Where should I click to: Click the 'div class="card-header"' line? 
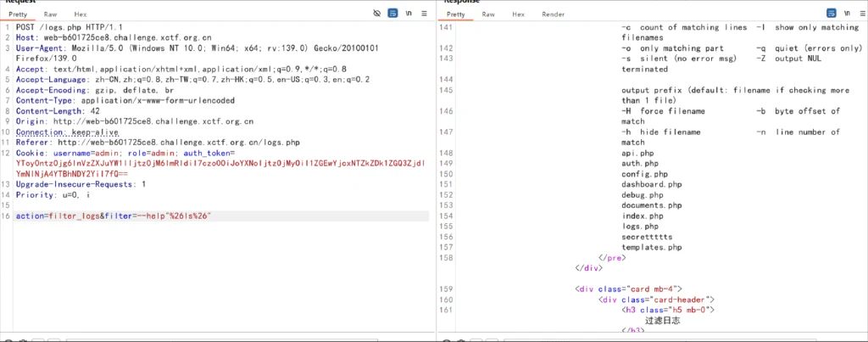click(657, 300)
